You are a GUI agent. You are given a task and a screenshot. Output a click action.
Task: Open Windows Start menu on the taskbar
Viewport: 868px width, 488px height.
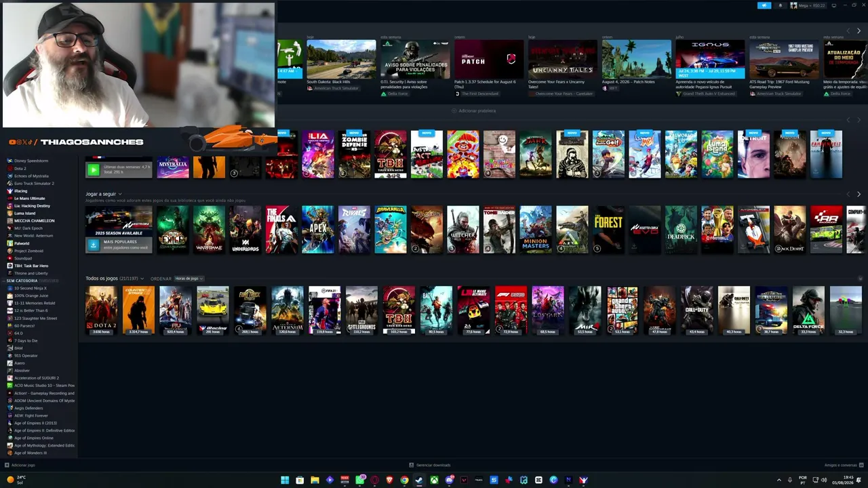(x=285, y=480)
